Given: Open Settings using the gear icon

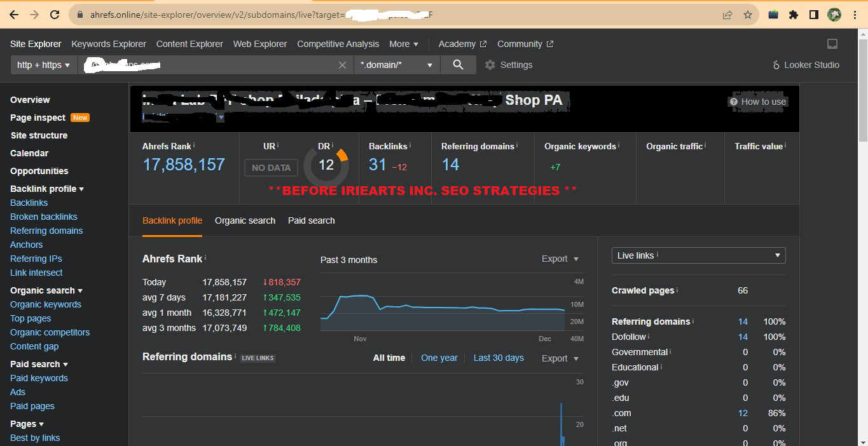Looking at the screenshot, I should click(x=489, y=64).
